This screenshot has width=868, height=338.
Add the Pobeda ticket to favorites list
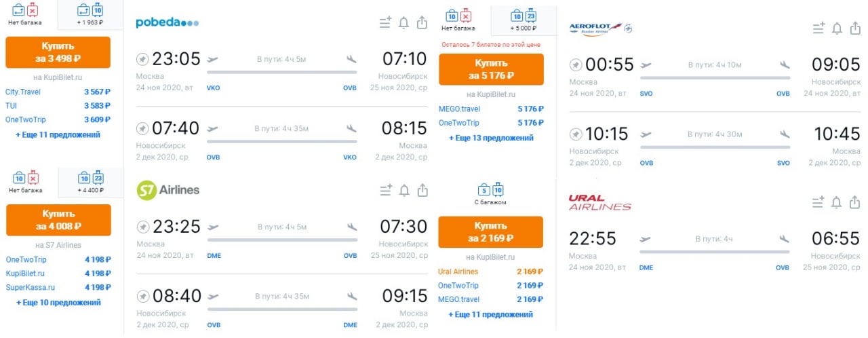point(385,23)
